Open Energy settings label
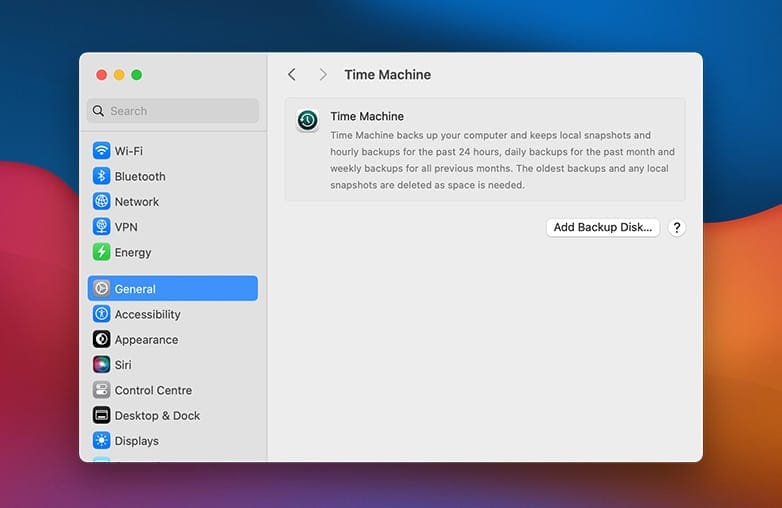This screenshot has height=508, width=782. pos(133,253)
